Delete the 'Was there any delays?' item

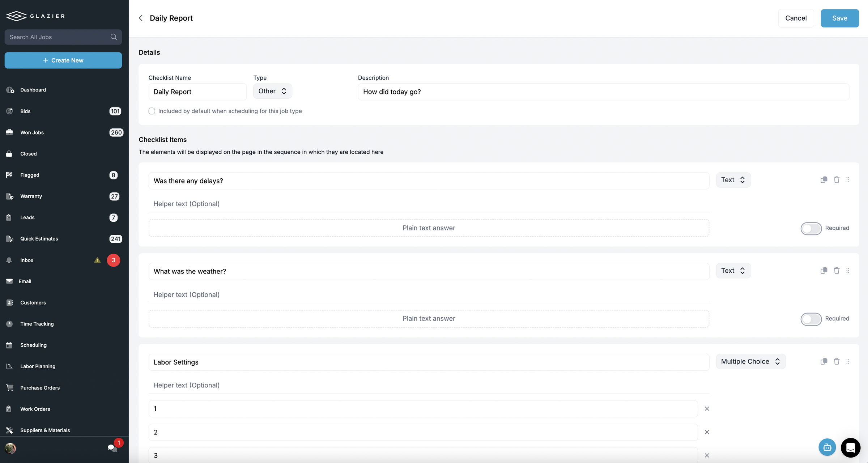837,180
